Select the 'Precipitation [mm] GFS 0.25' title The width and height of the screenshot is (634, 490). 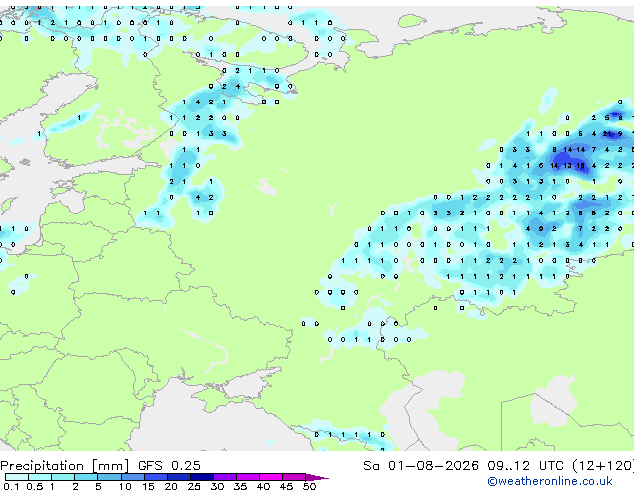coord(100,466)
